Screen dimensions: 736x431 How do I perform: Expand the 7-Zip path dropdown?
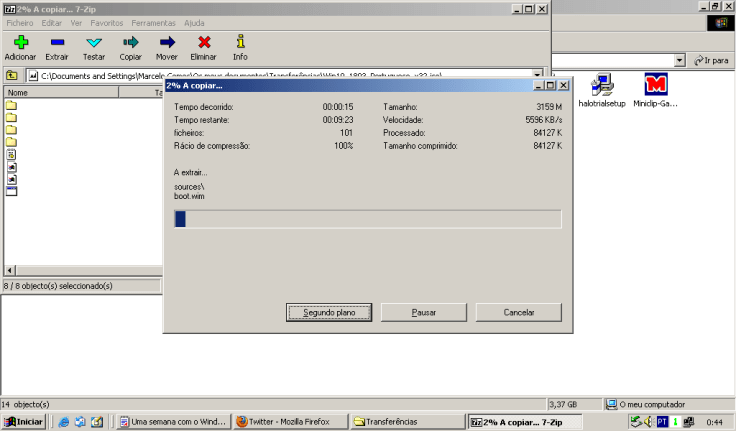tap(537, 75)
